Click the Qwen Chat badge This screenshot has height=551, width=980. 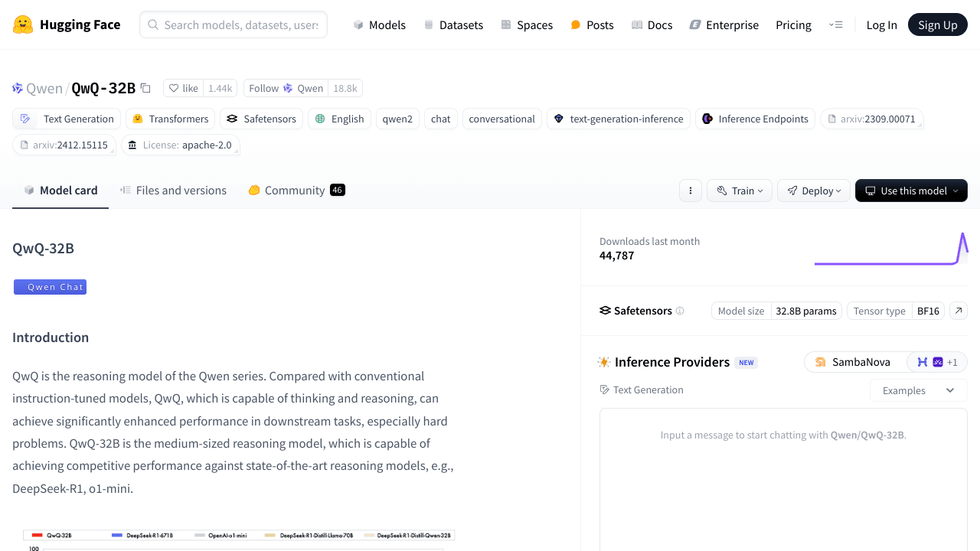(x=50, y=287)
